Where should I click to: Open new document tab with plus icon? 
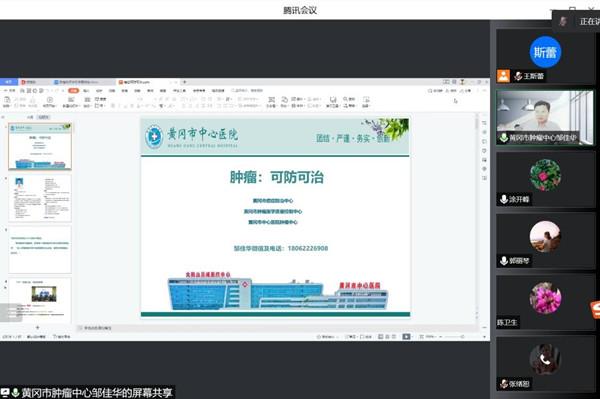pyautogui.click(x=184, y=82)
